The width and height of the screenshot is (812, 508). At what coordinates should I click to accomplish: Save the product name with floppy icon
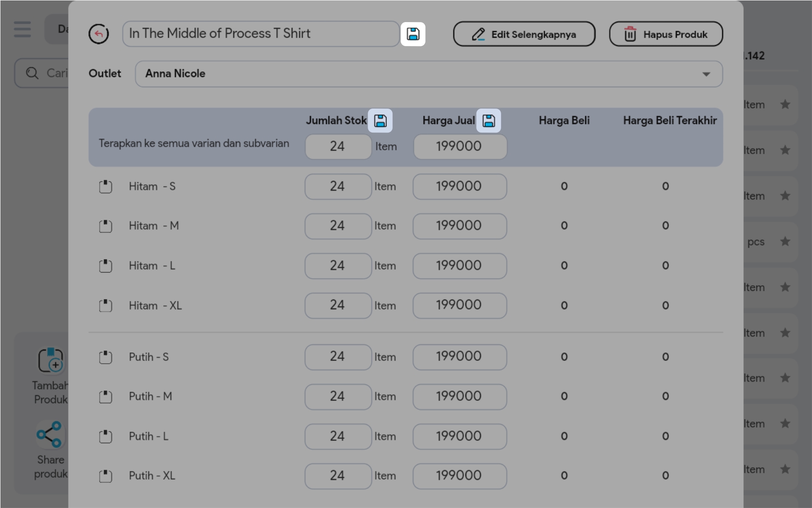pos(413,34)
